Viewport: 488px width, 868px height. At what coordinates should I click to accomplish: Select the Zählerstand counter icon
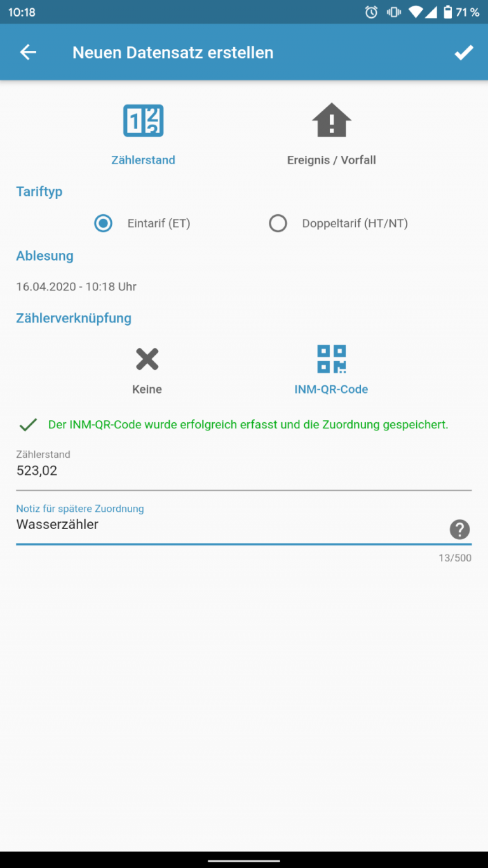click(143, 120)
